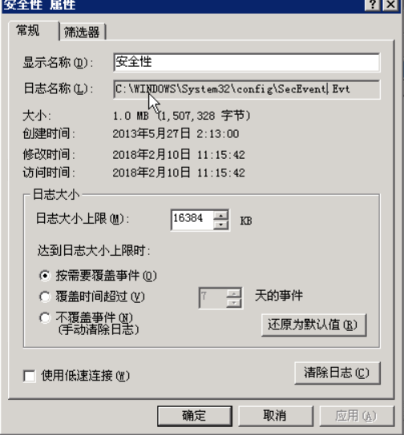Screen dimensions: 405x435
Task: Click the 清除日志 button
Action: (x=337, y=373)
